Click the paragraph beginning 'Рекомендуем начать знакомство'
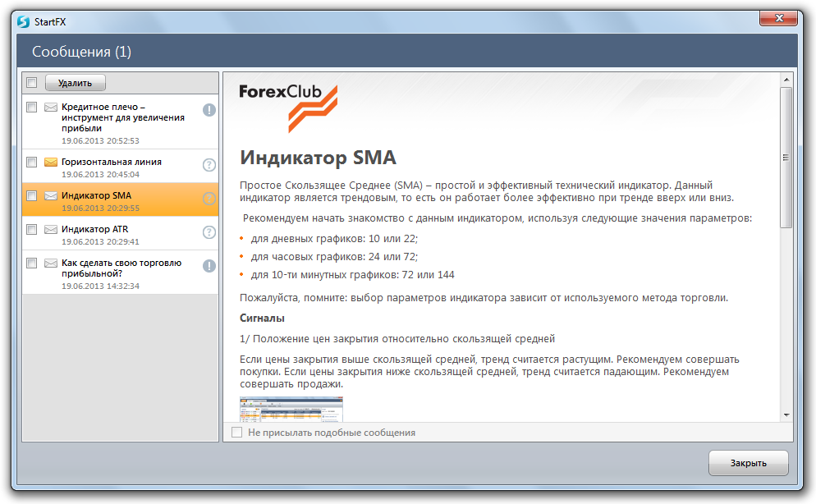This screenshot has width=816, height=504. pos(497,218)
